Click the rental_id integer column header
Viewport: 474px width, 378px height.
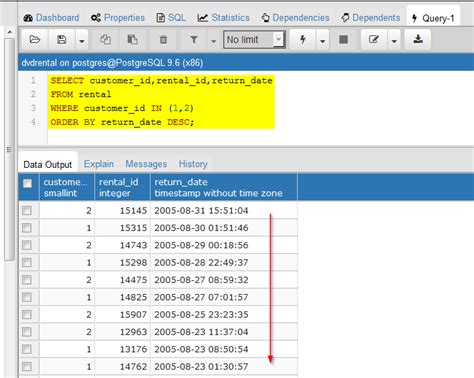point(123,187)
